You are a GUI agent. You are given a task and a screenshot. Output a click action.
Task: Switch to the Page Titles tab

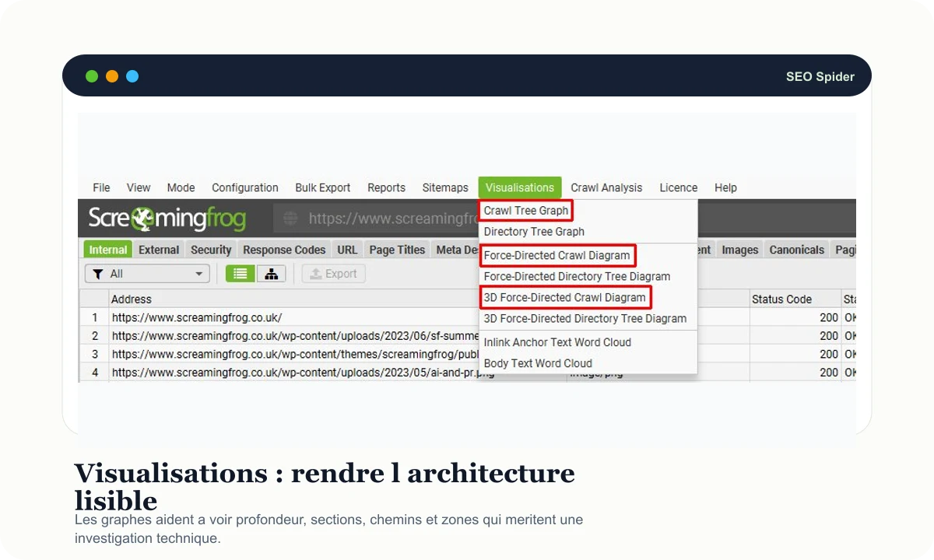(397, 250)
